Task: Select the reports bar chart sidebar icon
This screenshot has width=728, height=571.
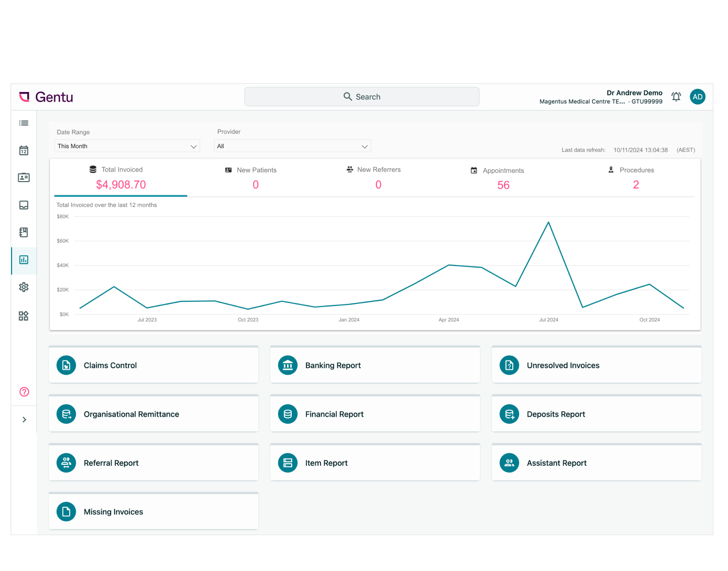Action: tap(24, 260)
